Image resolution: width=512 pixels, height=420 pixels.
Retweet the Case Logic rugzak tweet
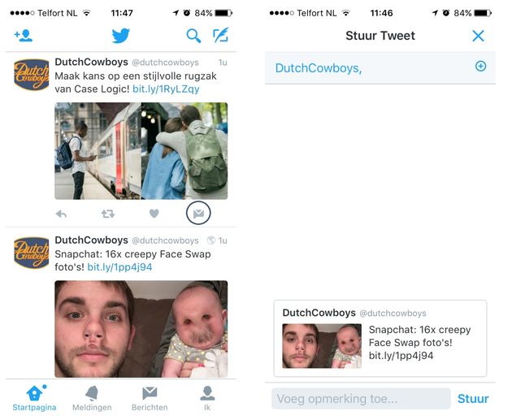108,214
